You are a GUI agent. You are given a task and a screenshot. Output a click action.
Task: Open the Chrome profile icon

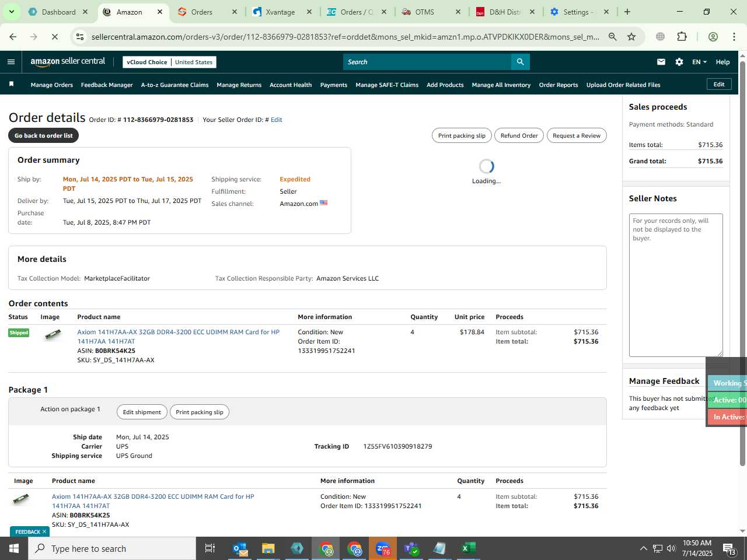tap(713, 37)
